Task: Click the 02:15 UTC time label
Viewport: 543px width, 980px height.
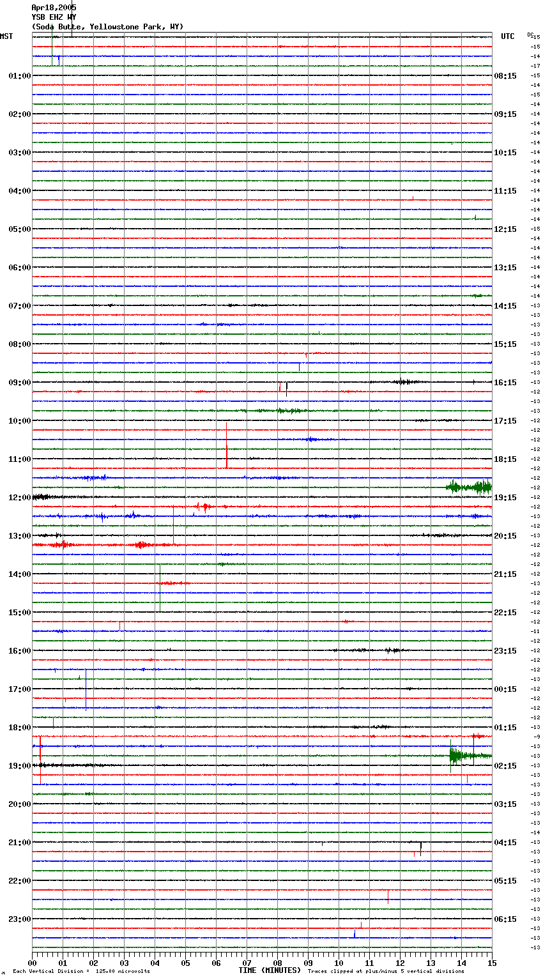Action: pyautogui.click(x=505, y=766)
